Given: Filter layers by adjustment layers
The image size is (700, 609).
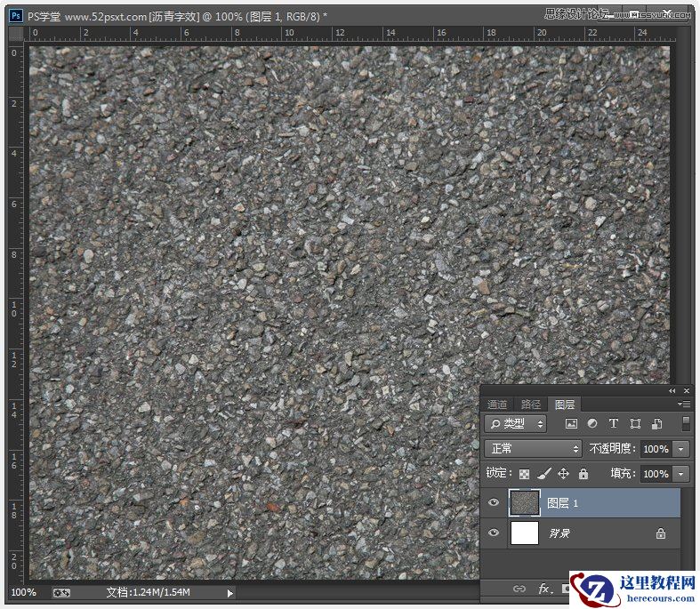Looking at the screenshot, I should [592, 423].
